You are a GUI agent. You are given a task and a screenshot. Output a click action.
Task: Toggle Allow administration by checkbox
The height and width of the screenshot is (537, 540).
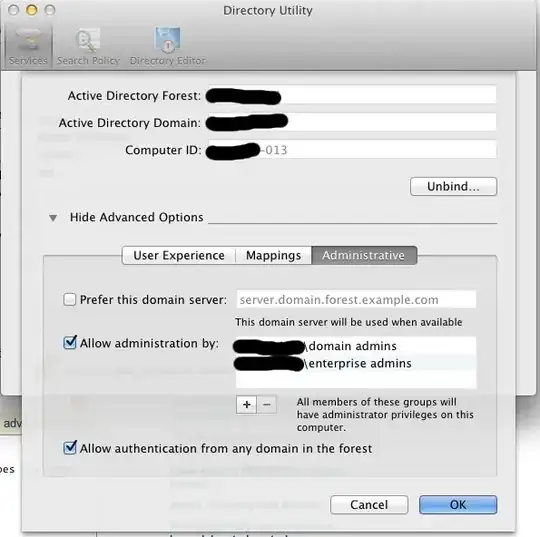click(x=70, y=343)
